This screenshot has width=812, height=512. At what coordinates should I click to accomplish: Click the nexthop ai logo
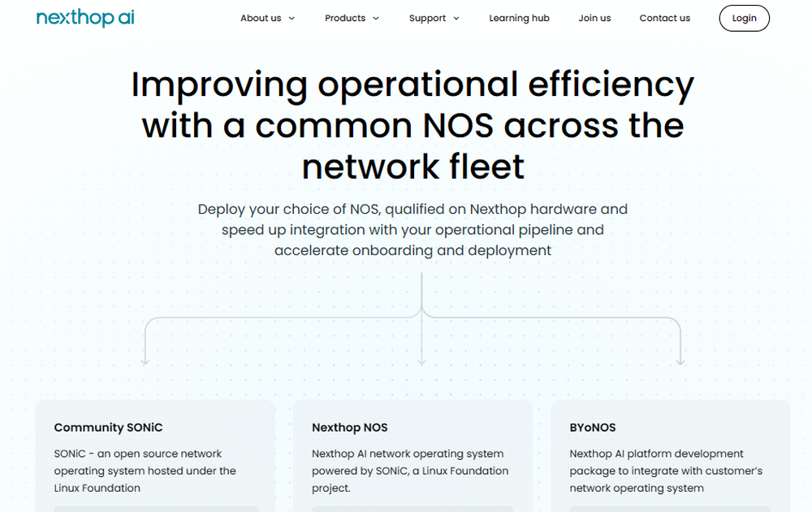point(85,18)
